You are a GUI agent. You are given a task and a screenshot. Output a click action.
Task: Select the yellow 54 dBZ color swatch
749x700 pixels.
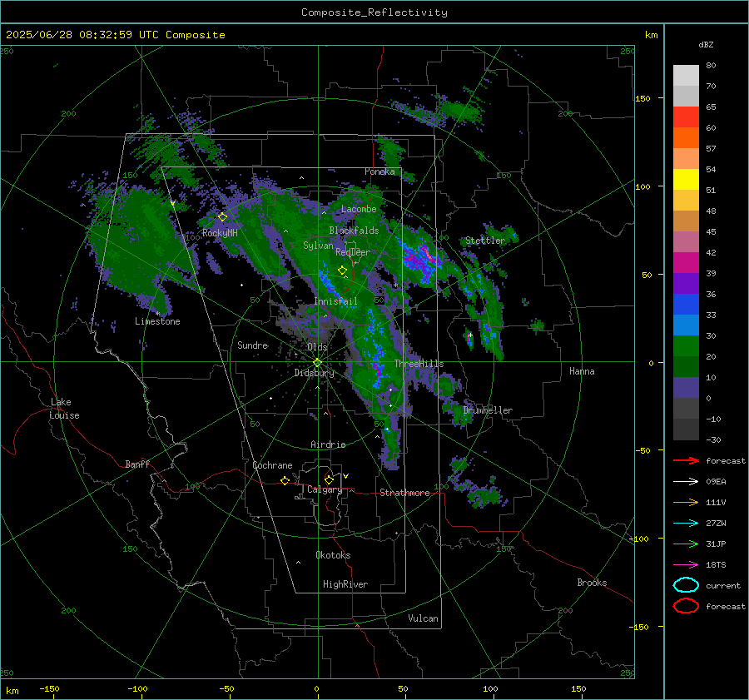click(686, 180)
